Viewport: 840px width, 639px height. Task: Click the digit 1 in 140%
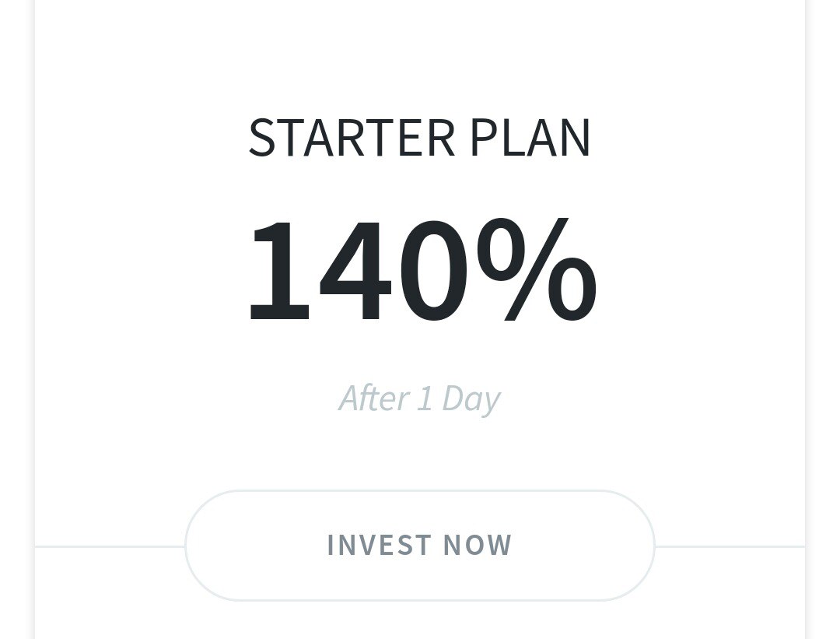278,271
